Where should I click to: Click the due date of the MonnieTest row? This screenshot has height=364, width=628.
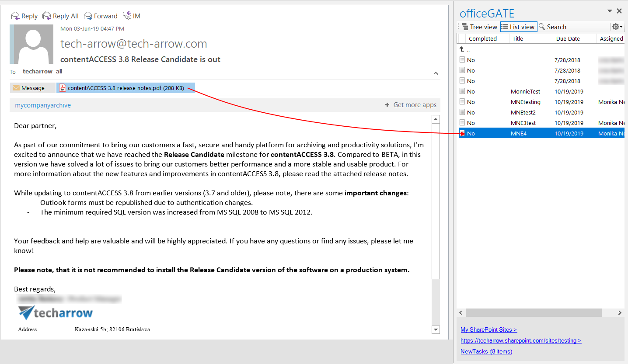click(x=569, y=92)
